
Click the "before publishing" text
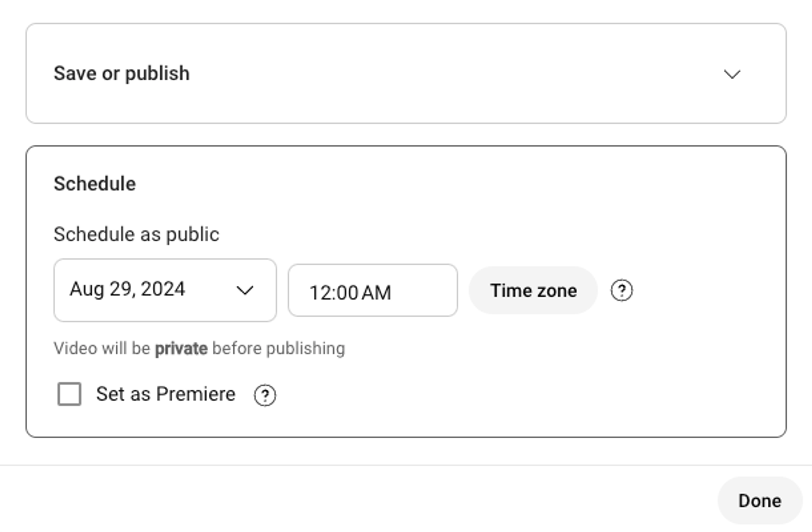(279, 349)
